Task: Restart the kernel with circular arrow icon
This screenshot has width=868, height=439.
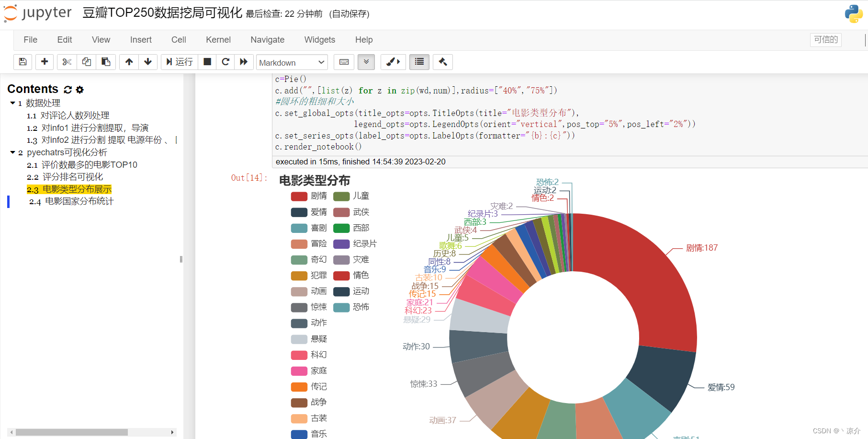Action: click(x=225, y=62)
